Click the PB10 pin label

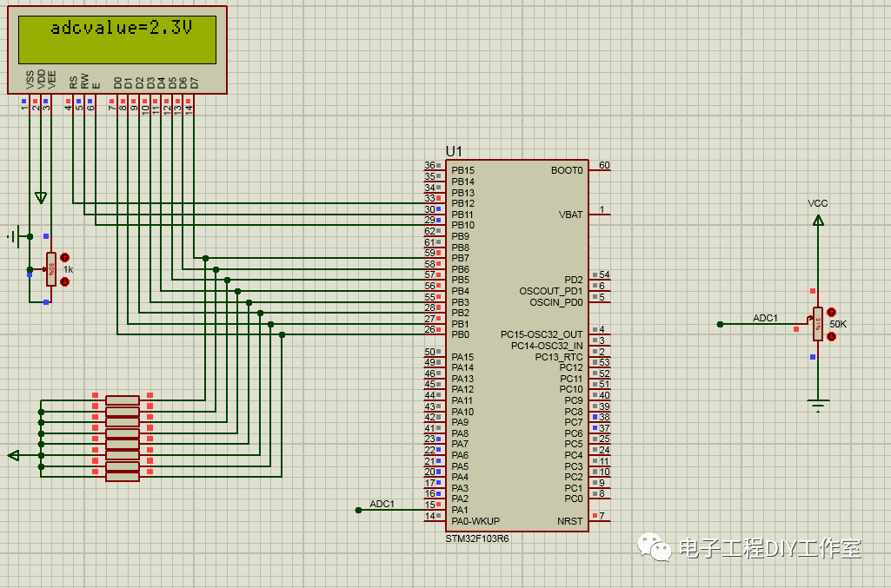[462, 225]
